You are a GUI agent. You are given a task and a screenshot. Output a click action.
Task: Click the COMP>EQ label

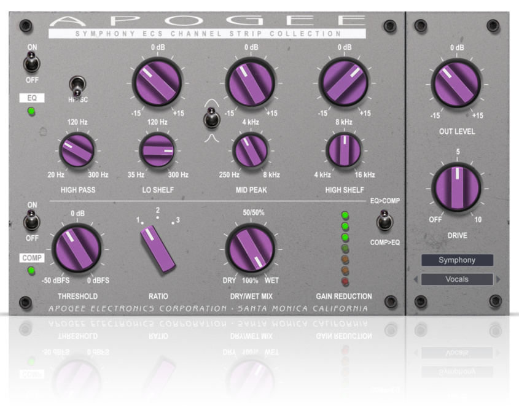[385, 243]
